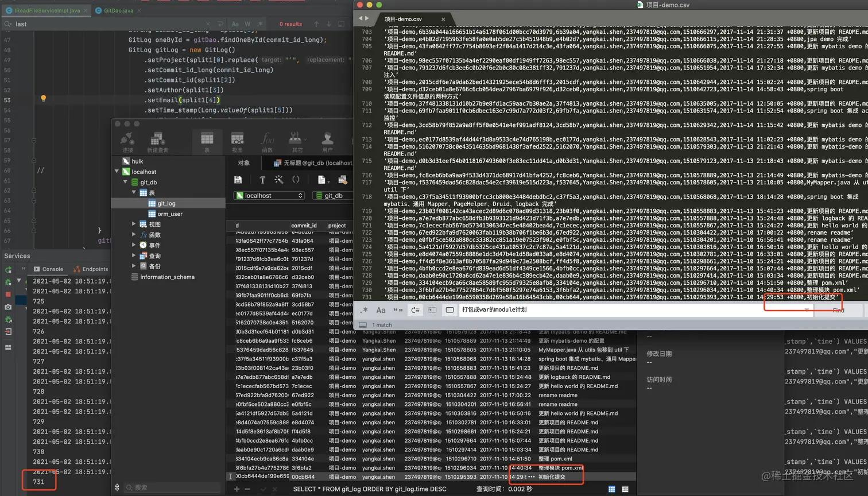This screenshot has width=868, height=496.
Task: Open find history dropdown arrow in Sublime
Action: pyautogui.click(x=807, y=310)
